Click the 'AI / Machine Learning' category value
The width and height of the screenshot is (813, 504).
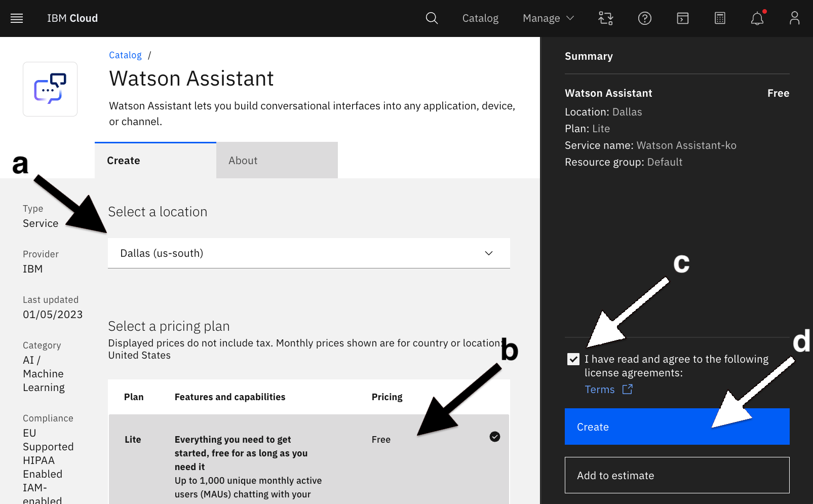pos(44,374)
